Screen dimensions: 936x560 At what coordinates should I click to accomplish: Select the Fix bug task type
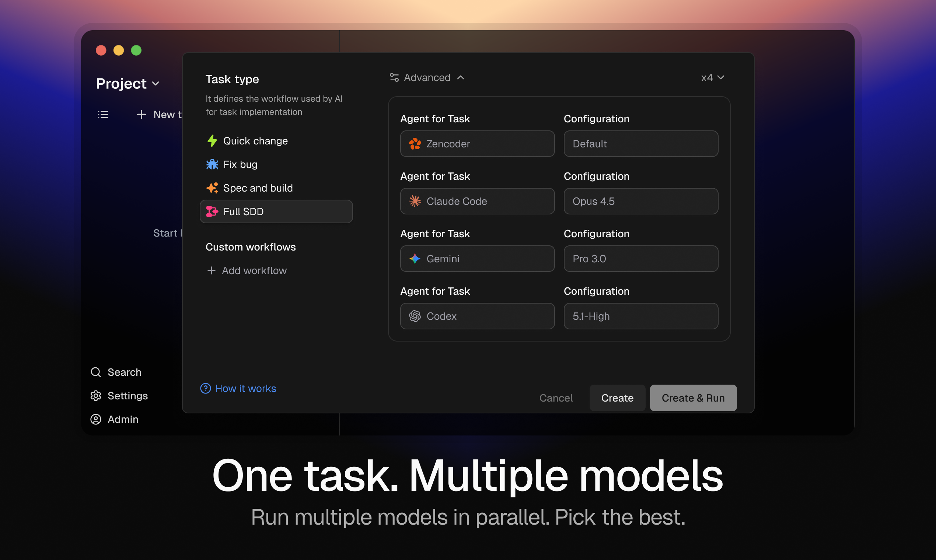pos(240,164)
